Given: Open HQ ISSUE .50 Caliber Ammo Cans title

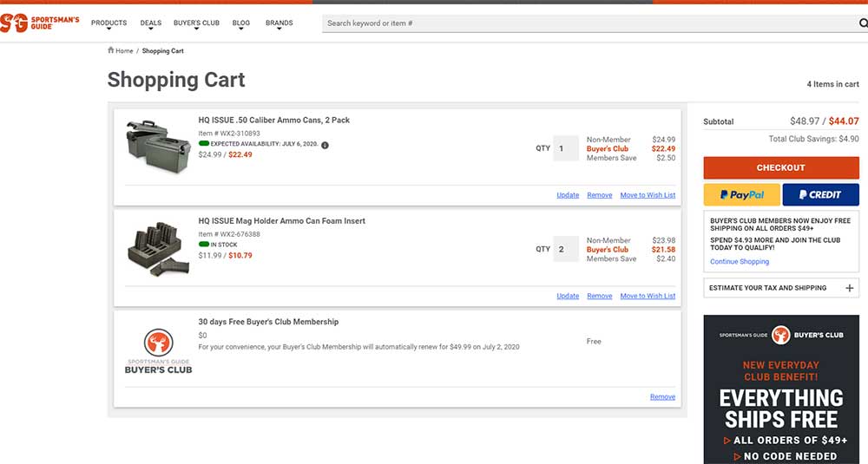Looking at the screenshot, I should [x=274, y=120].
